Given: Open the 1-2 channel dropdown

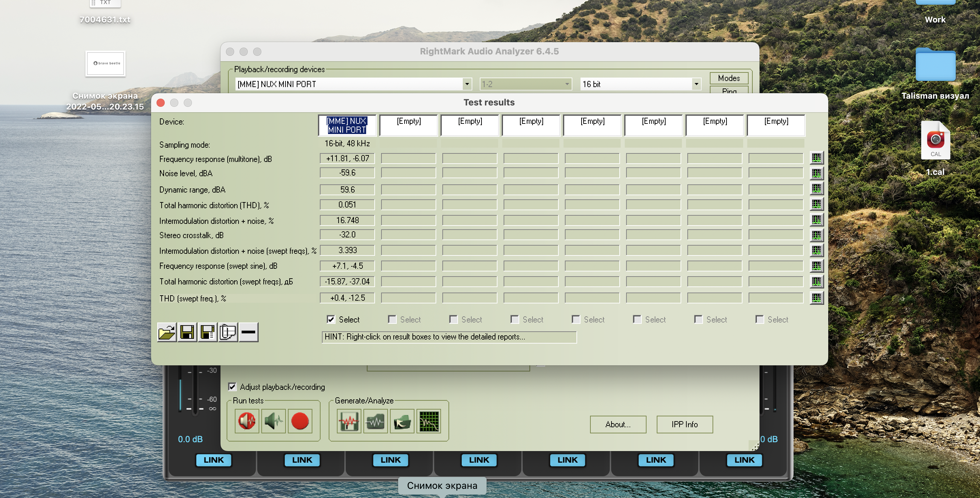Looking at the screenshot, I should tap(567, 84).
